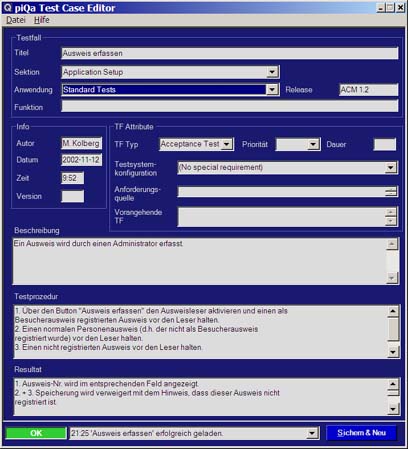Click the Resultat scroll up arrow
The image size is (408, 449).
click(393, 384)
